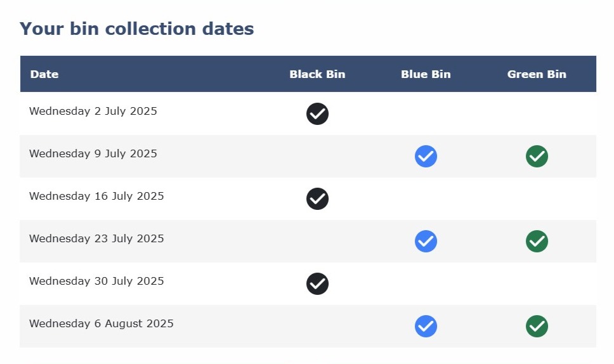Click black bin checkmark for 2 July
Viewport: 614px width, 364px height.
coord(317,114)
